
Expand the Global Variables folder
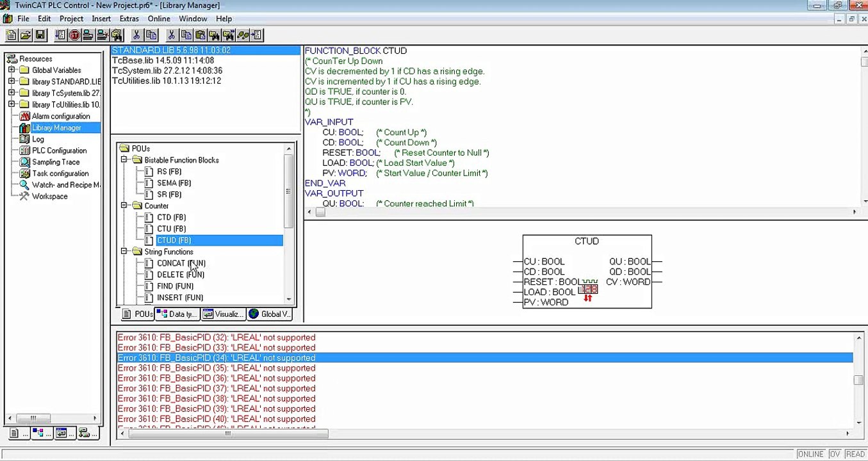[x=12, y=70]
